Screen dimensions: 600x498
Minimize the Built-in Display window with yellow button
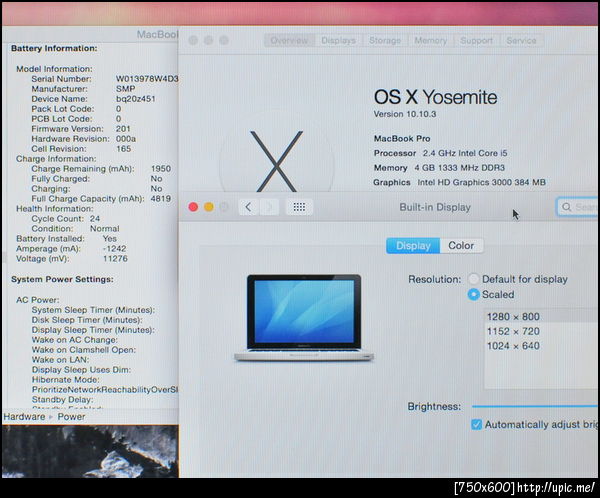(x=209, y=207)
